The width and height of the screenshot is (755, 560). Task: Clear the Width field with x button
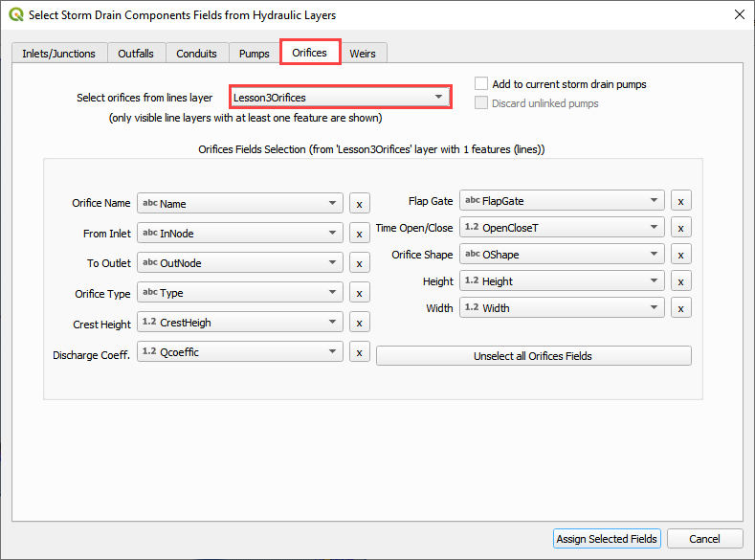pos(680,308)
